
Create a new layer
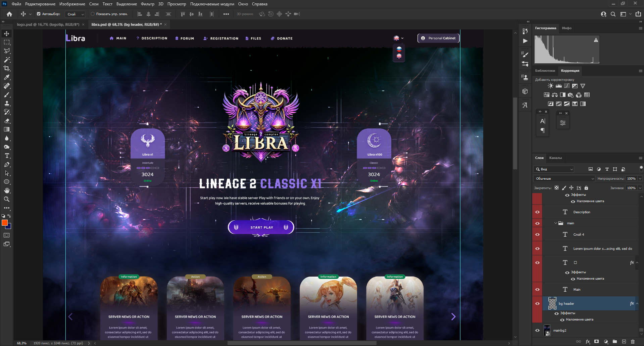(x=624, y=342)
